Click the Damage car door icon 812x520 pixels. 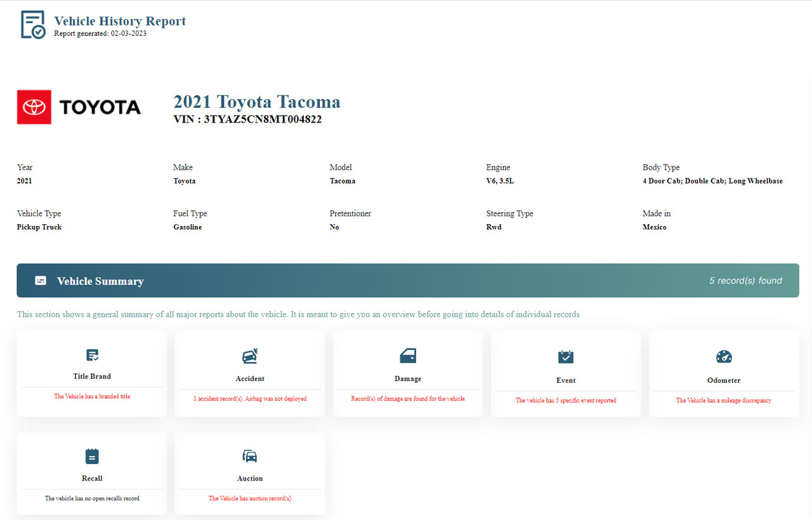click(408, 356)
